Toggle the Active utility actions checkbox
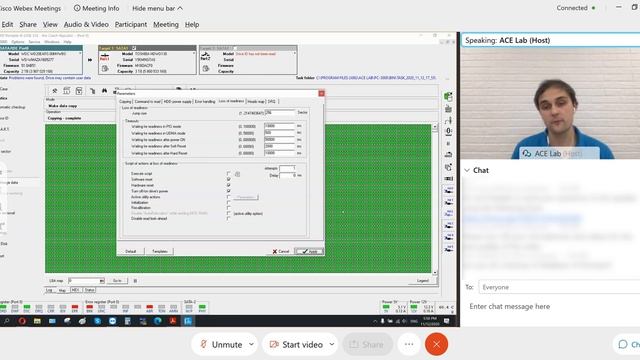 click(229, 197)
